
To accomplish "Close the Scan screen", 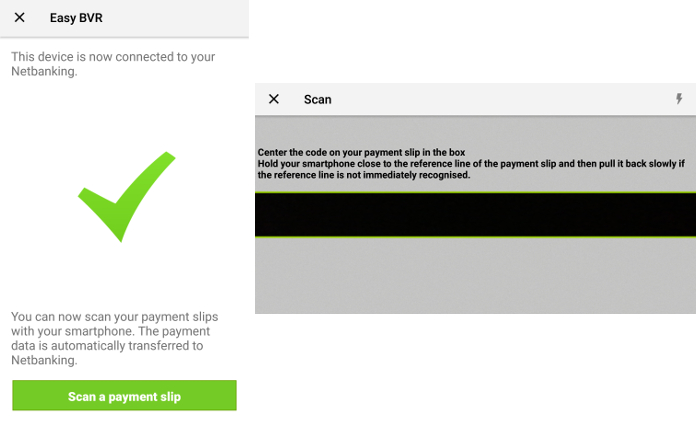I will pyautogui.click(x=274, y=99).
